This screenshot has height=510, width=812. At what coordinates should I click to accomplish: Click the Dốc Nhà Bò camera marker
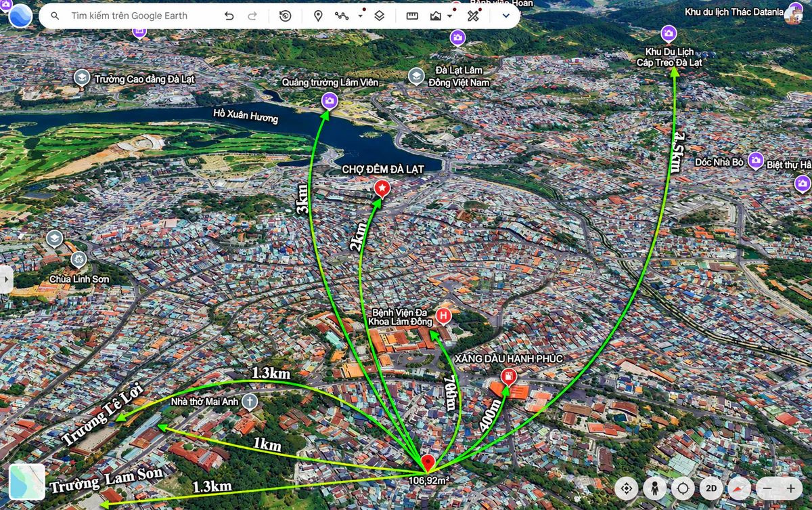pyautogui.click(x=756, y=161)
